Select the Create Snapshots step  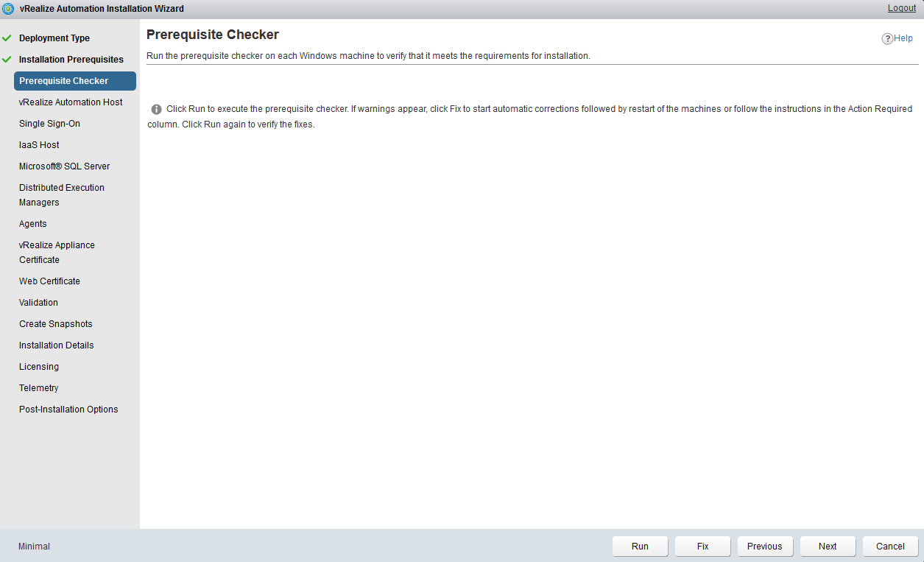click(x=55, y=324)
